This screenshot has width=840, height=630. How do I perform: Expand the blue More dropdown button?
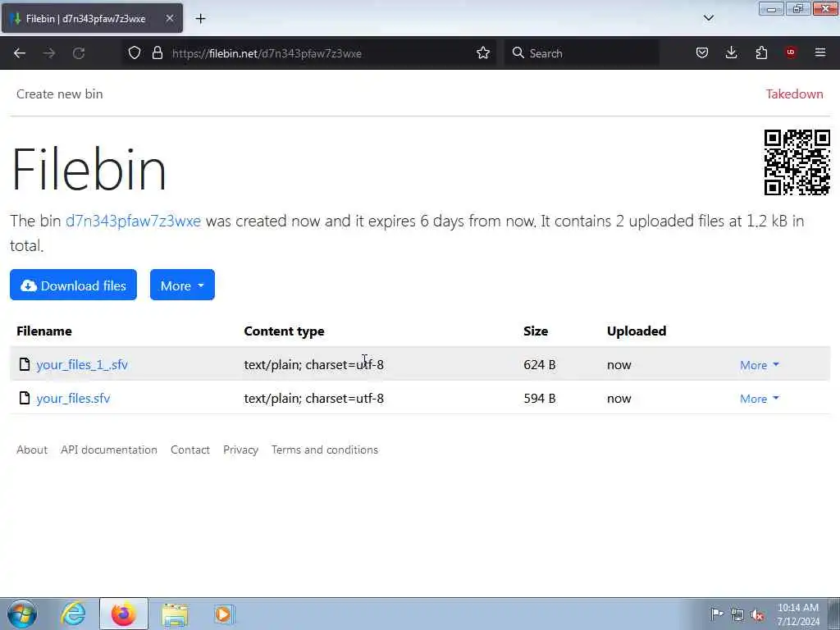[x=182, y=285]
